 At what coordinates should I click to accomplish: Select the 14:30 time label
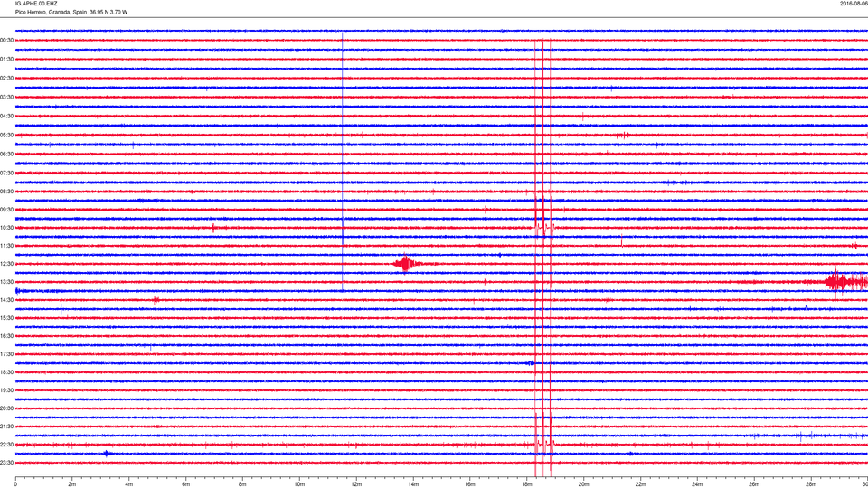6,300
